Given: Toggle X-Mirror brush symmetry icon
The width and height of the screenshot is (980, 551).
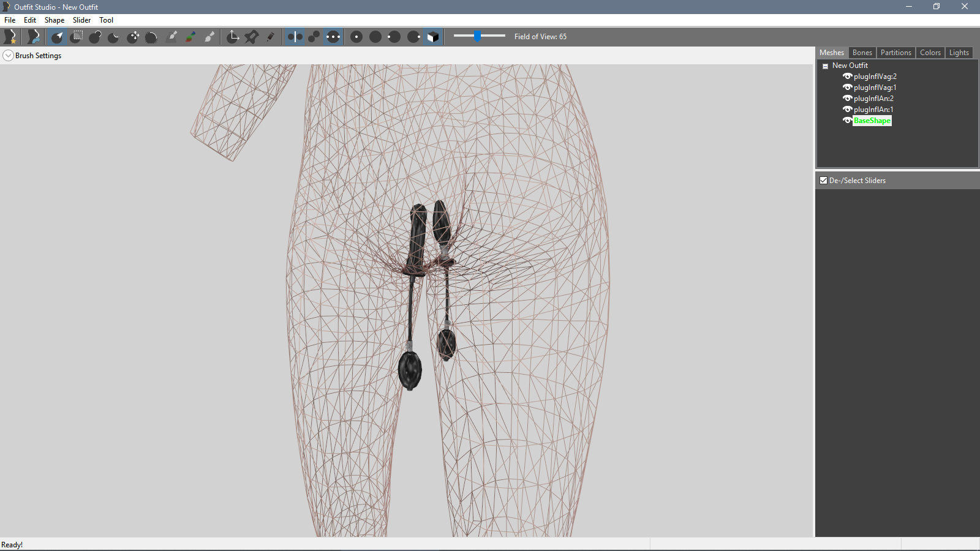Looking at the screenshot, I should pos(295,37).
